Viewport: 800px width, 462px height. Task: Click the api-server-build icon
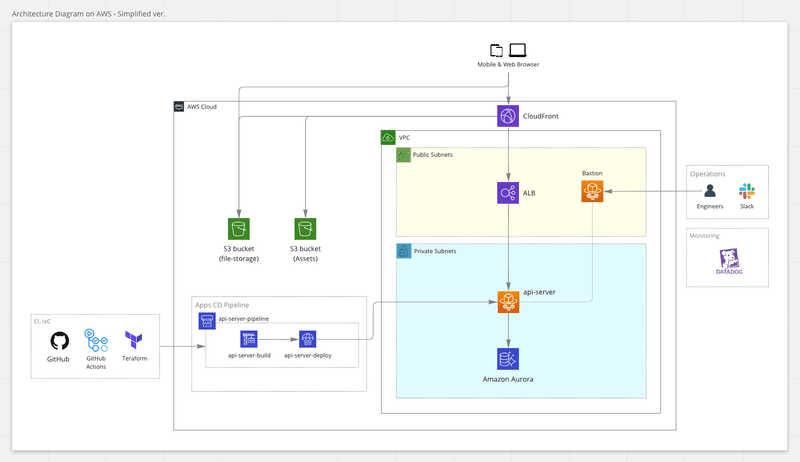coord(249,339)
